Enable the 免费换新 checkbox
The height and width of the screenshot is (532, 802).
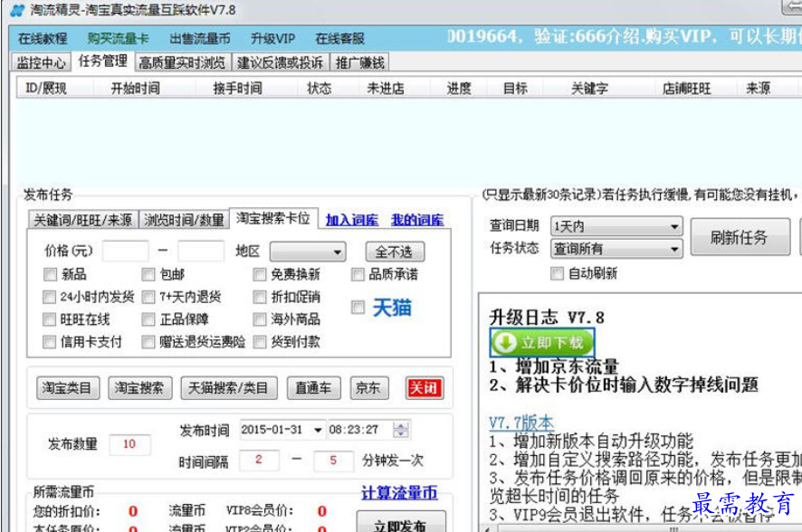pyautogui.click(x=260, y=275)
